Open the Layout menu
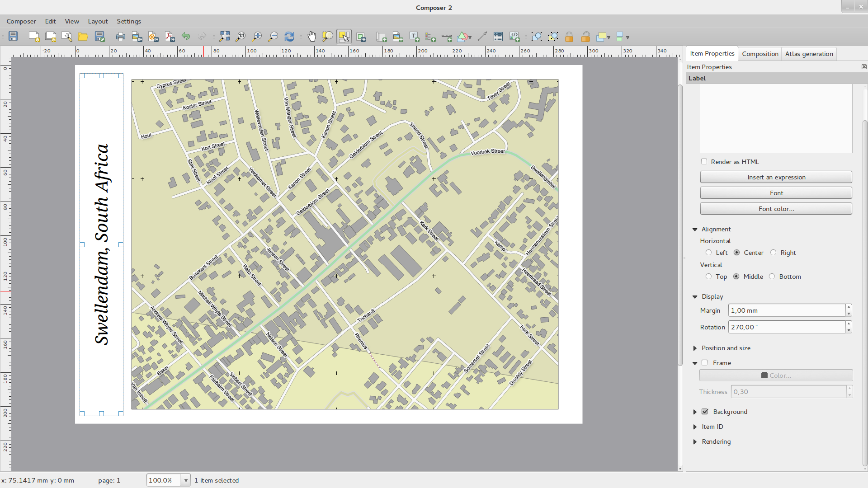Image resolution: width=868 pixels, height=488 pixels. (98, 21)
